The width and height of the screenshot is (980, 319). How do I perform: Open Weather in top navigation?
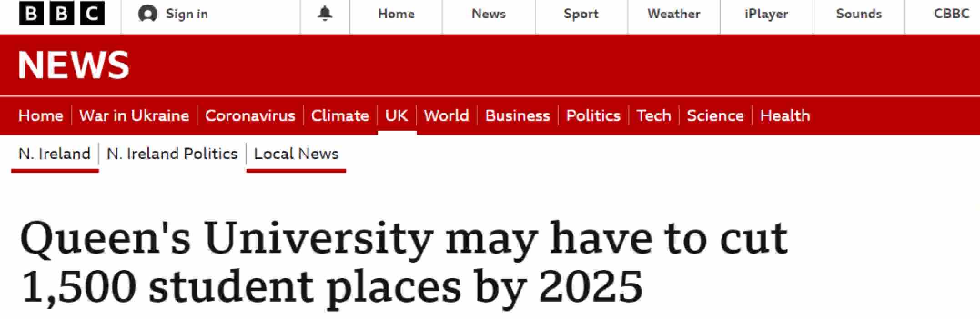pyautogui.click(x=674, y=14)
